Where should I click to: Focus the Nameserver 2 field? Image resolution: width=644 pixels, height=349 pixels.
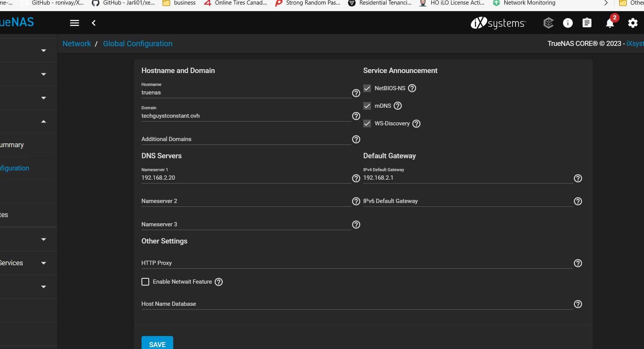246,201
